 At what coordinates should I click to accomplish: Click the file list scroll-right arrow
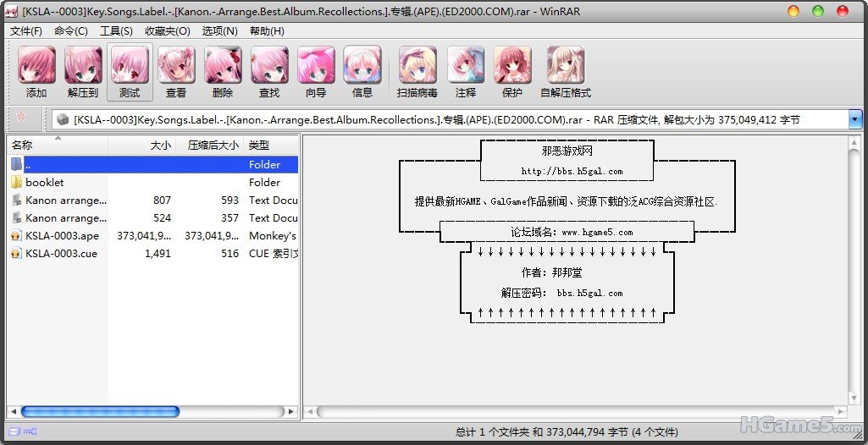290,411
